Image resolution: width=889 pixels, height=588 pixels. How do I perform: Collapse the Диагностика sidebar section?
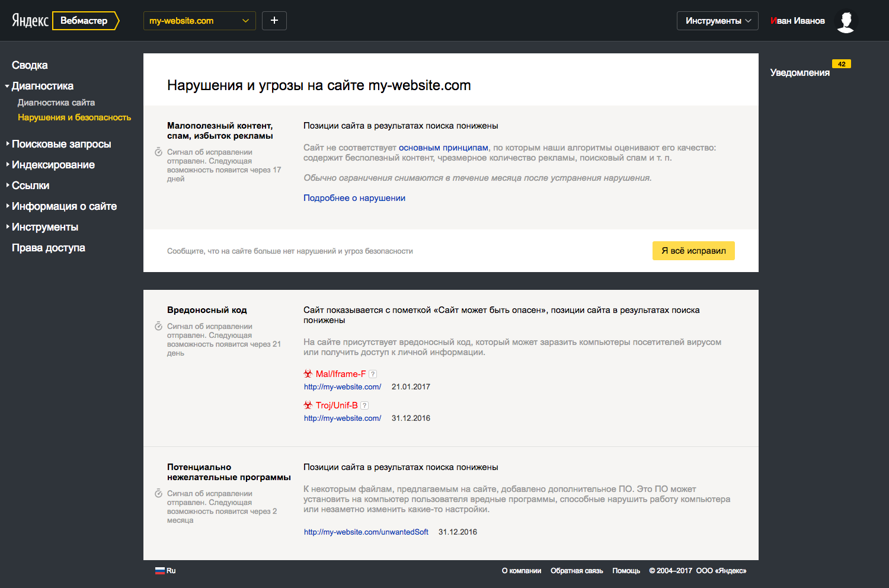point(42,86)
